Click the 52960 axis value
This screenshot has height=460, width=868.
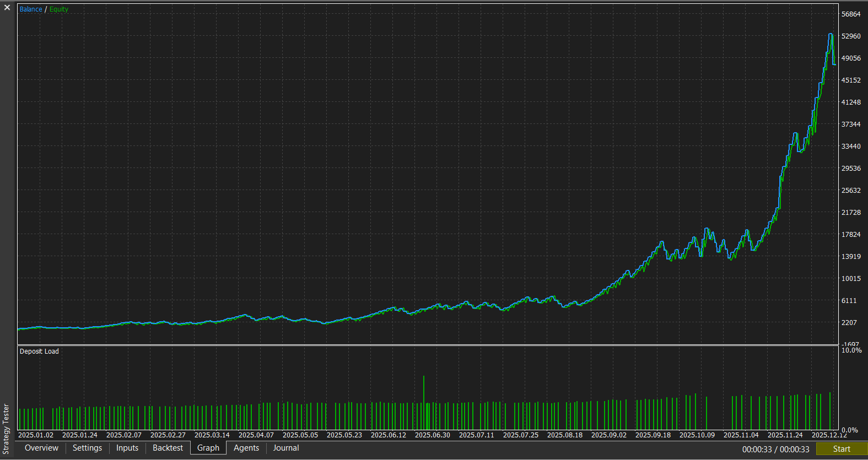tap(851, 36)
